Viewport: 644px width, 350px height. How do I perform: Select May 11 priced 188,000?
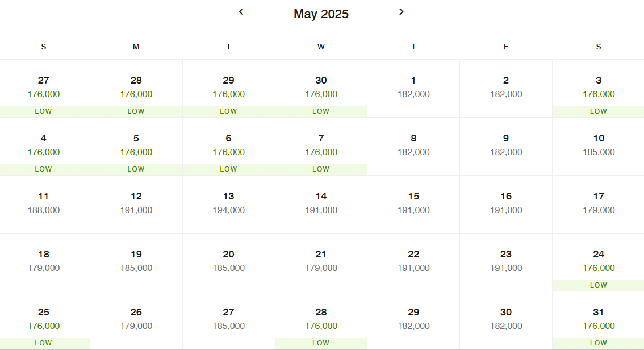pyautogui.click(x=44, y=205)
